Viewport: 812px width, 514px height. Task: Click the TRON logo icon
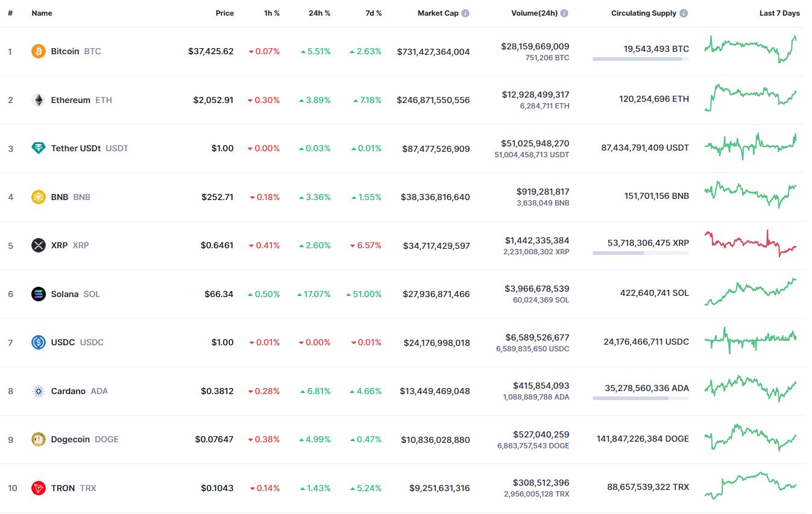[39, 488]
